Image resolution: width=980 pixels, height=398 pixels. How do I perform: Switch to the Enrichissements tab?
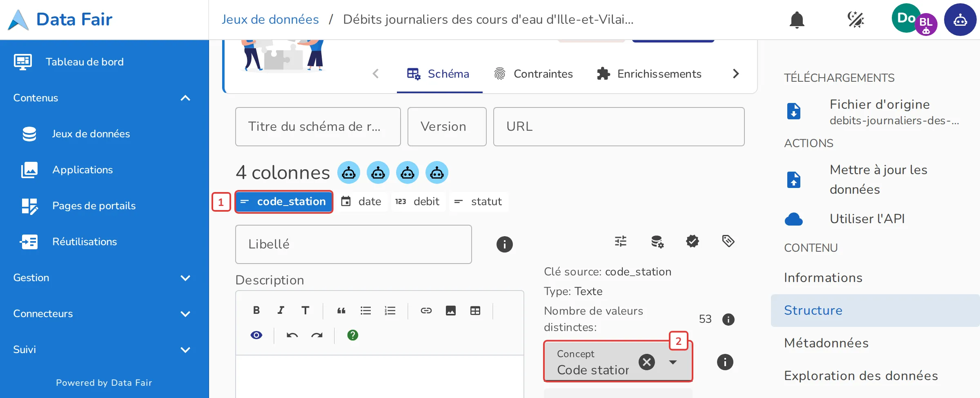coord(649,74)
